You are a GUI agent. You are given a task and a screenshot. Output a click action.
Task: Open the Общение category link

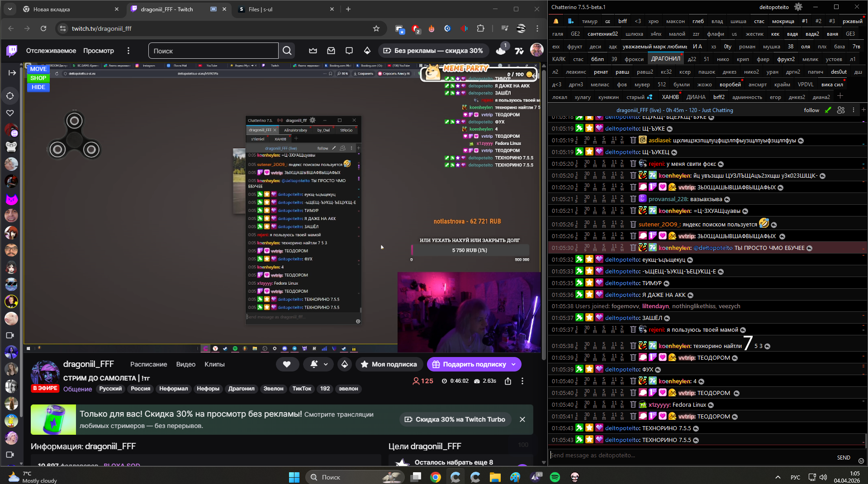pos(77,389)
